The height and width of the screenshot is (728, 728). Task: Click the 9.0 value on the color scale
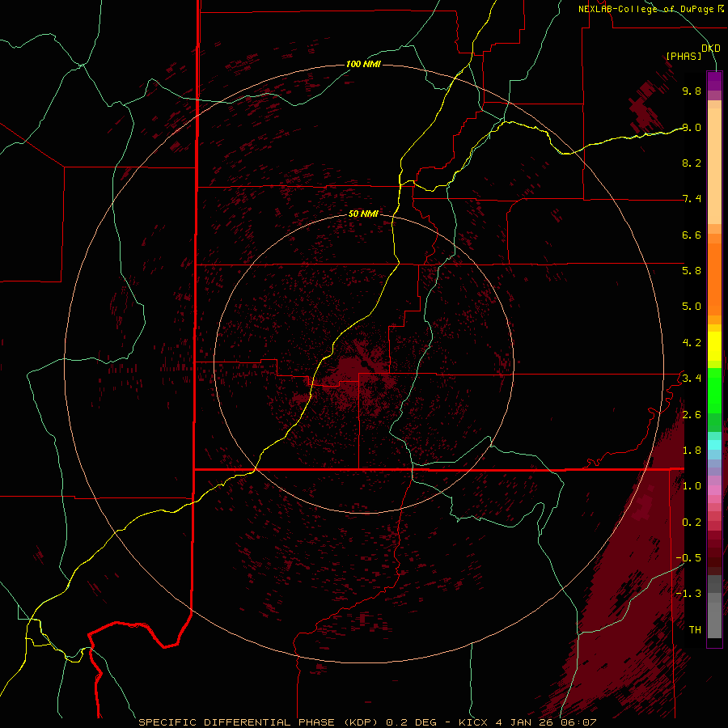(692, 127)
